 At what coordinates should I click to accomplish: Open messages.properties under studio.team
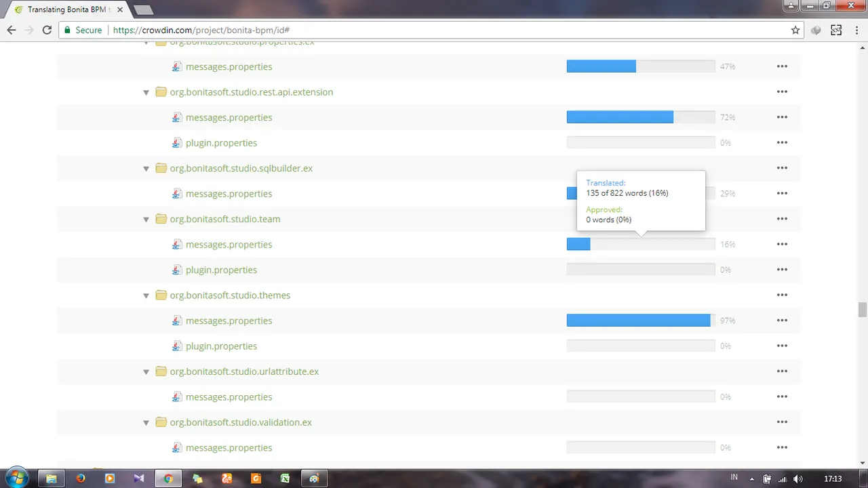click(229, 244)
